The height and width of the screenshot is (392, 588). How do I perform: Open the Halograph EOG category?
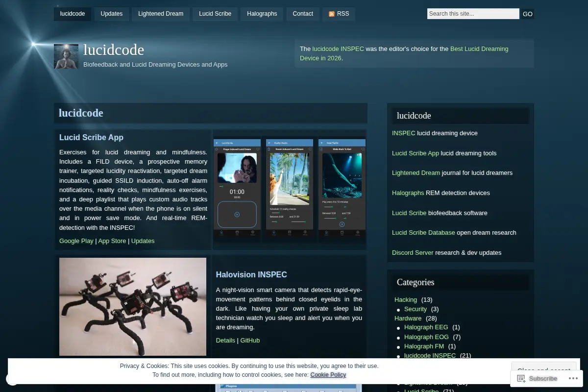coord(426,337)
